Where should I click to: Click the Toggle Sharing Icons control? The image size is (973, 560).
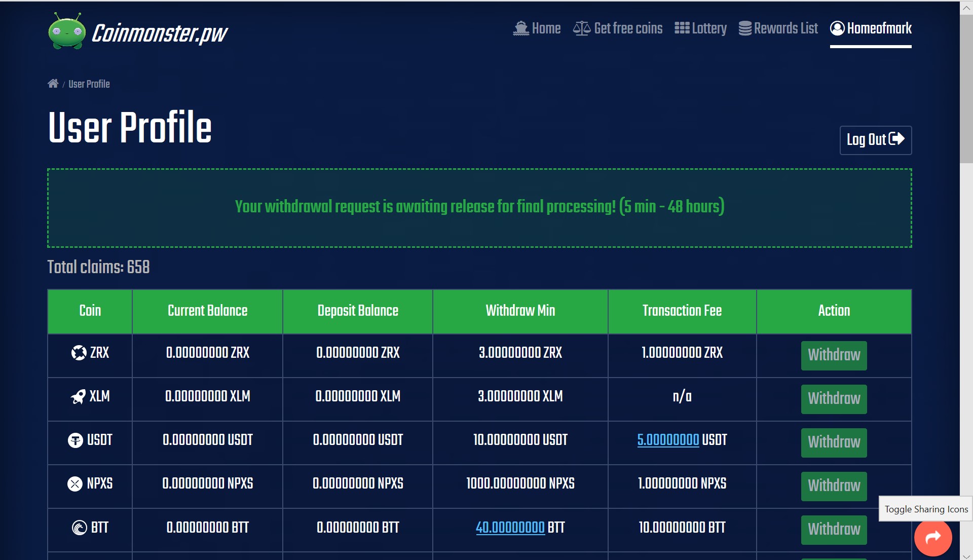coord(925,509)
